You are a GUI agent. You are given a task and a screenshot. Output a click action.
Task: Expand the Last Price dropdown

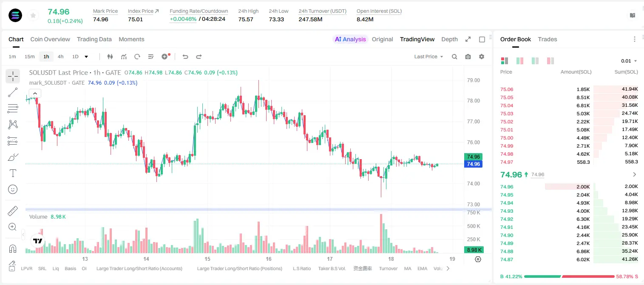428,57
